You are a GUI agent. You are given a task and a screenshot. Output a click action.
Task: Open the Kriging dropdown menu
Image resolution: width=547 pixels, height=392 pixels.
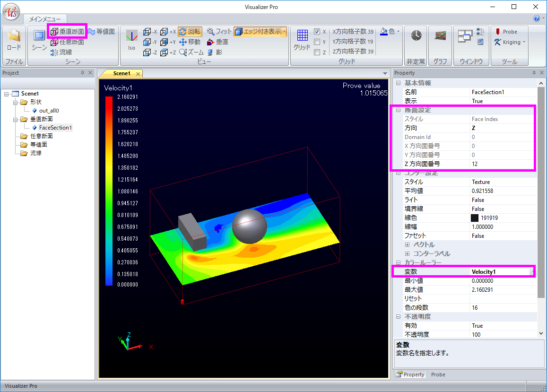coord(524,42)
